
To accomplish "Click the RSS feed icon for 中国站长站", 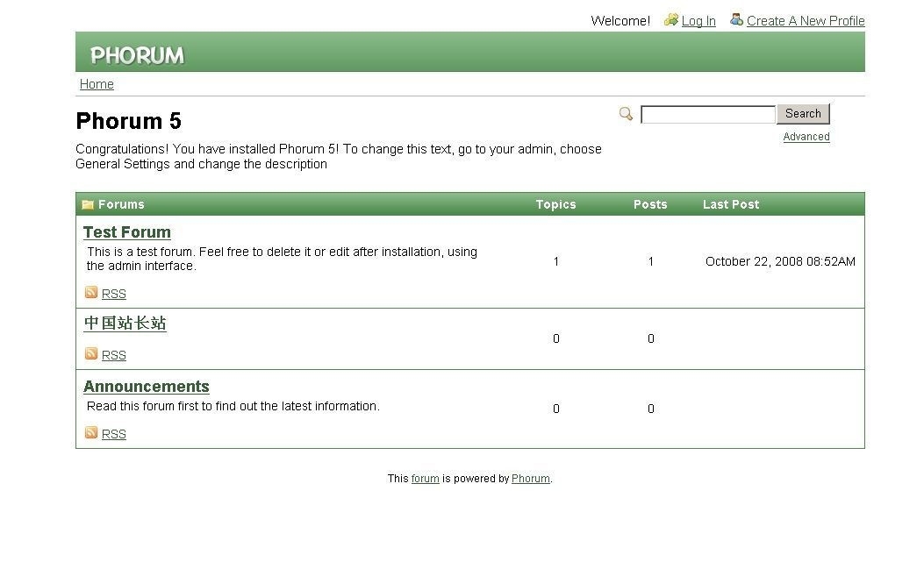I will point(90,353).
